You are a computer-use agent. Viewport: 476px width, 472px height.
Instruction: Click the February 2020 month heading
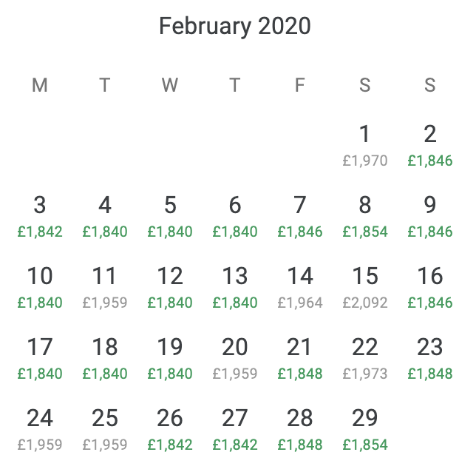click(235, 26)
